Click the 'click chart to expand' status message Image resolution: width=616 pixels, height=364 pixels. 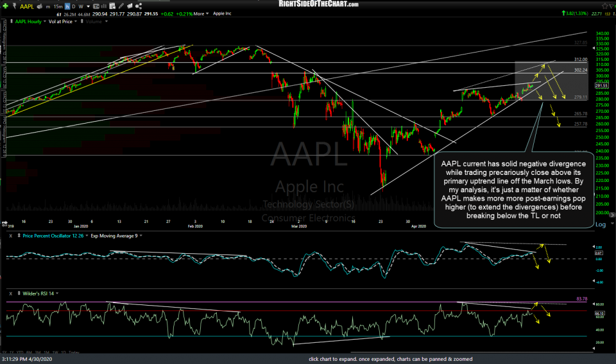coord(391,359)
